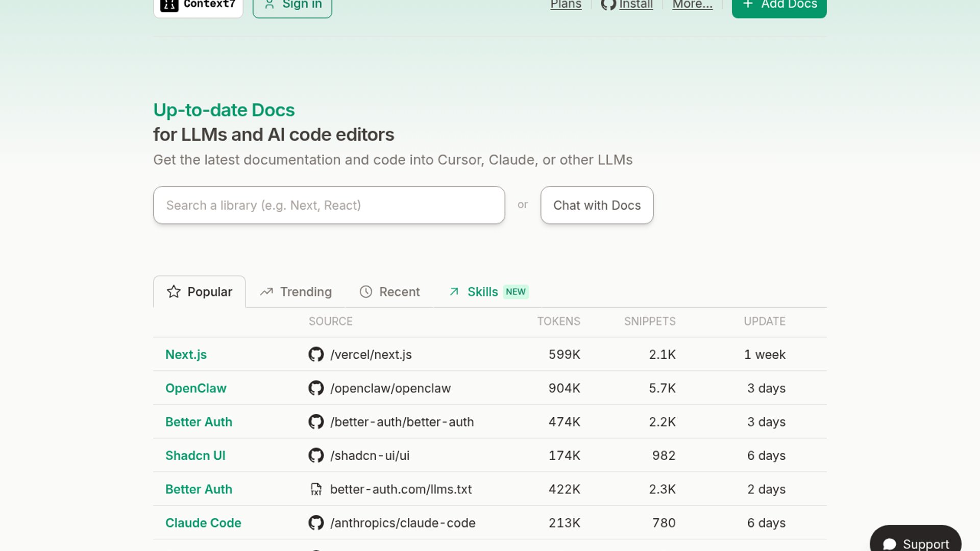Viewport: 980px width, 551px height.
Task: Open the Chat with Docs button
Action: click(597, 205)
